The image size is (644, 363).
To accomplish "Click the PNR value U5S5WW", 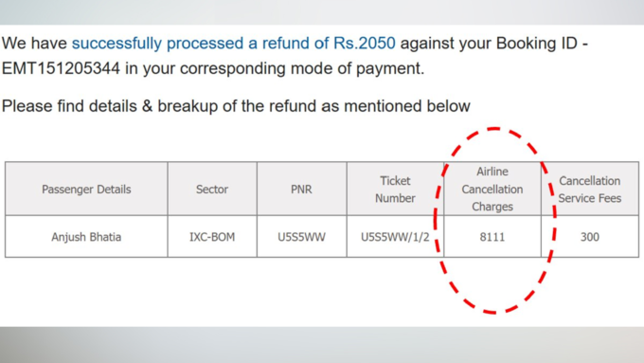I will point(301,237).
